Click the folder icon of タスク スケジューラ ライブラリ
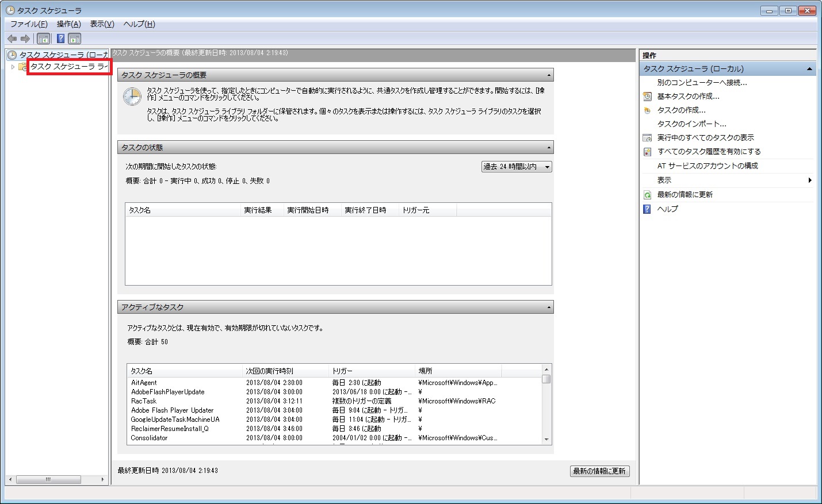The image size is (822, 504). coord(22,67)
